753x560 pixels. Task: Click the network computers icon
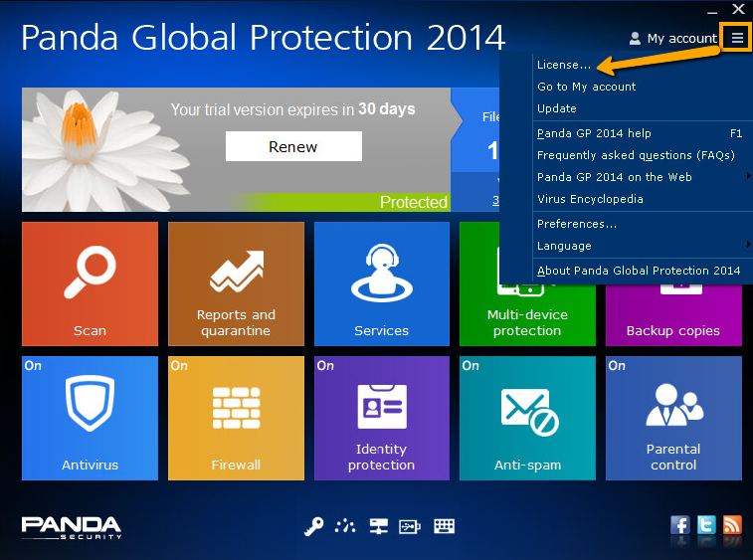(378, 526)
